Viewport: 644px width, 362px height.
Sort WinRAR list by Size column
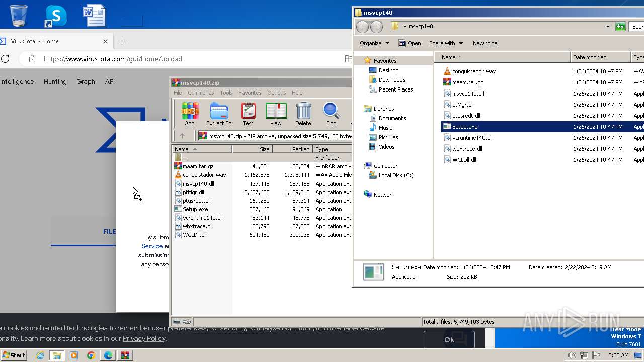tap(252, 149)
